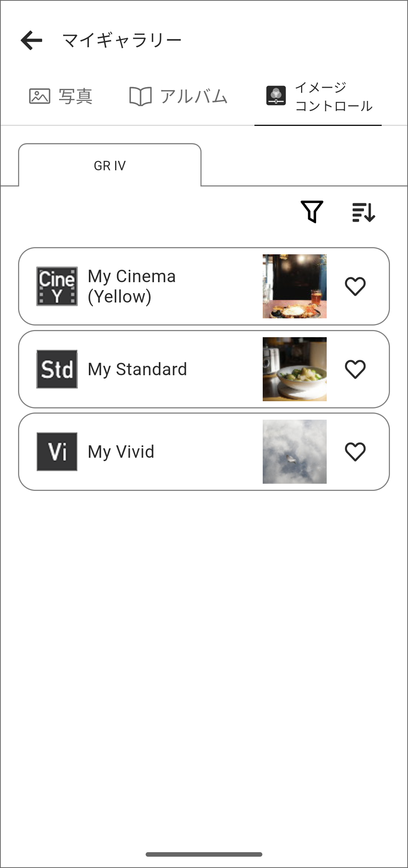Open the My Standard entry
The width and height of the screenshot is (408, 868).
[x=137, y=369]
